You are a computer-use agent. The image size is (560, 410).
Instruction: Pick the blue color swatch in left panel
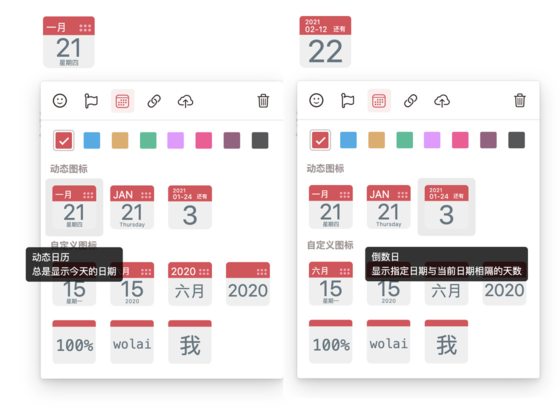(x=92, y=140)
